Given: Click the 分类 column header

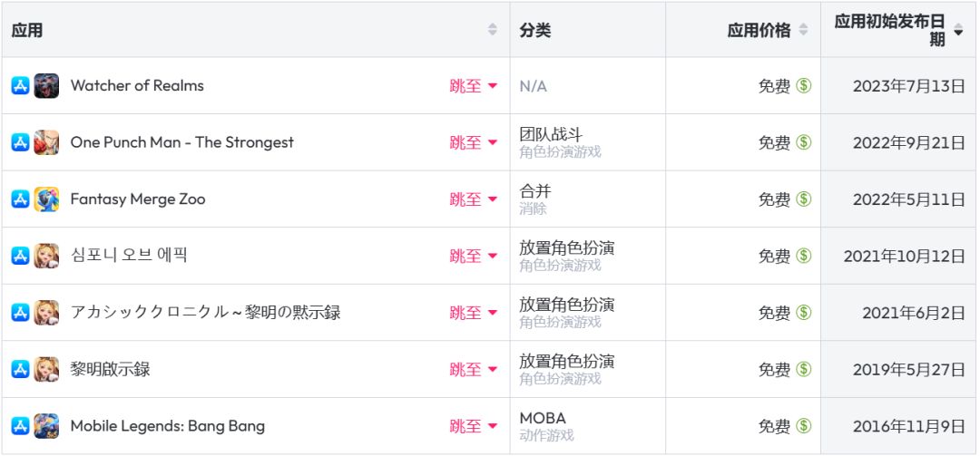Looking at the screenshot, I should pos(535,30).
